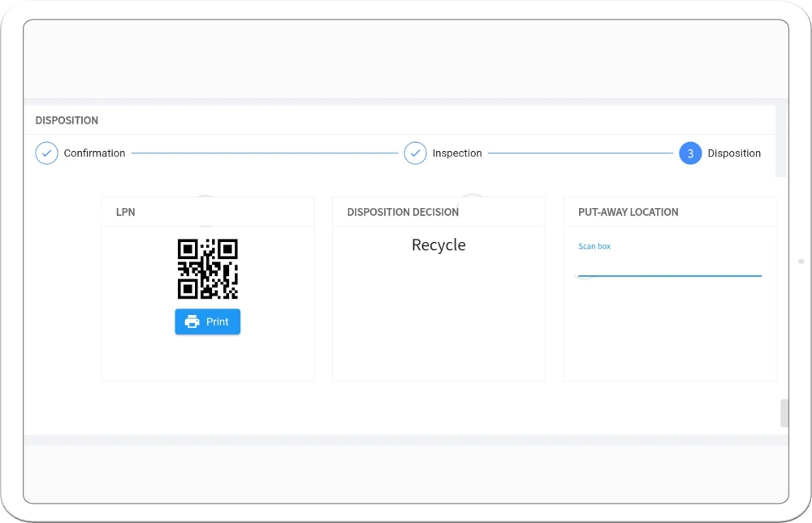Click the vertical scrollbar thumb on right

[784, 413]
